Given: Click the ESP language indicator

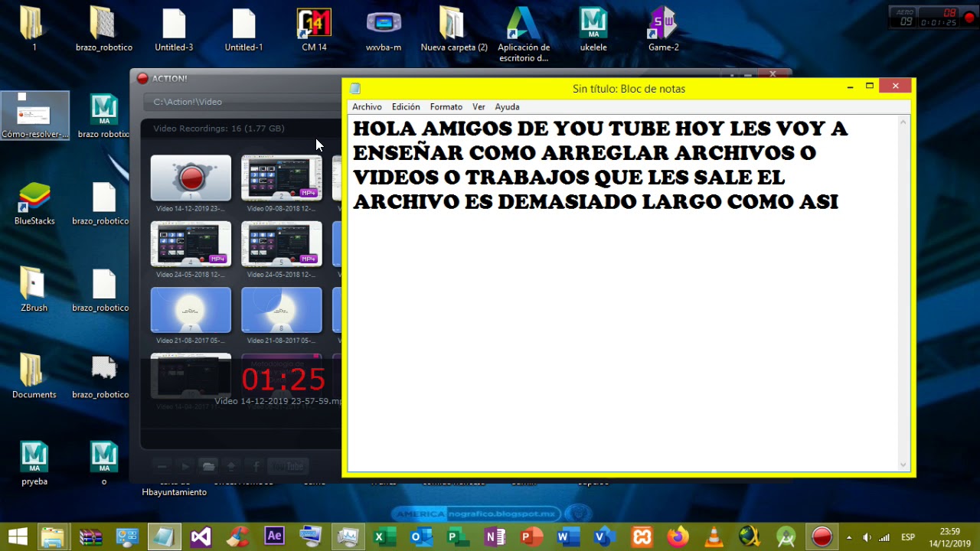Looking at the screenshot, I should click(x=908, y=537).
